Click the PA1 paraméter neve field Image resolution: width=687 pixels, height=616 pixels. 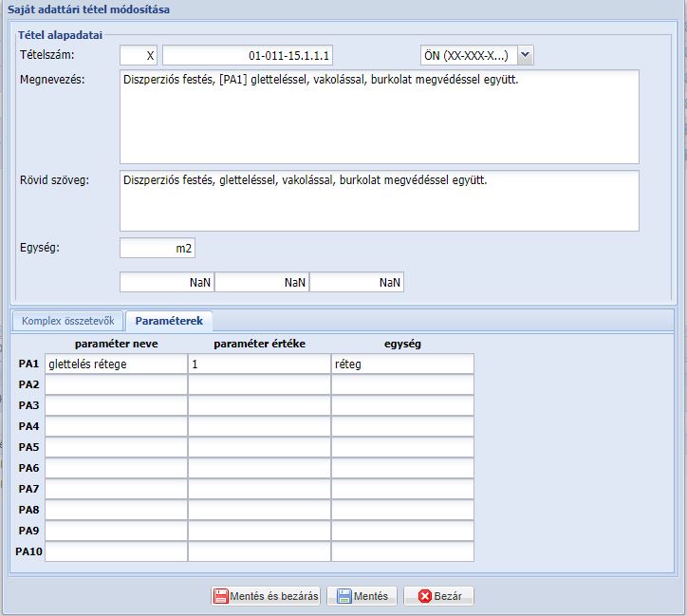(x=116, y=364)
